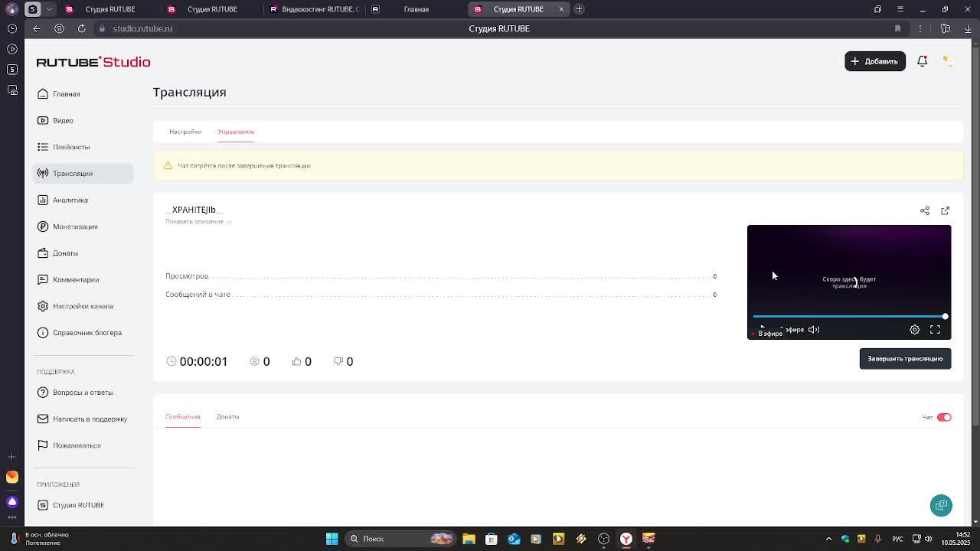Click the share stream icon

pyautogui.click(x=925, y=210)
